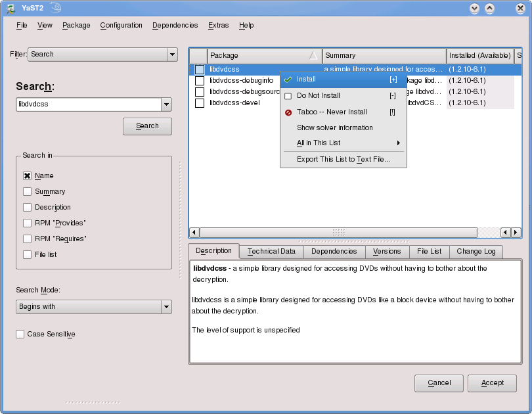The width and height of the screenshot is (532, 414).
Task: Select Taboo -- Never Install entry
Action: pyautogui.click(x=344, y=112)
